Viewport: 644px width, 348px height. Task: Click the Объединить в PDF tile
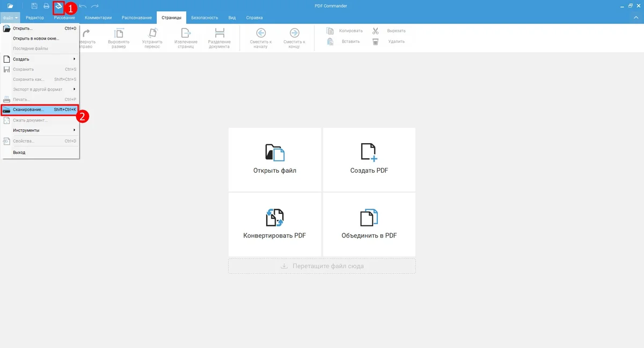pyautogui.click(x=369, y=224)
